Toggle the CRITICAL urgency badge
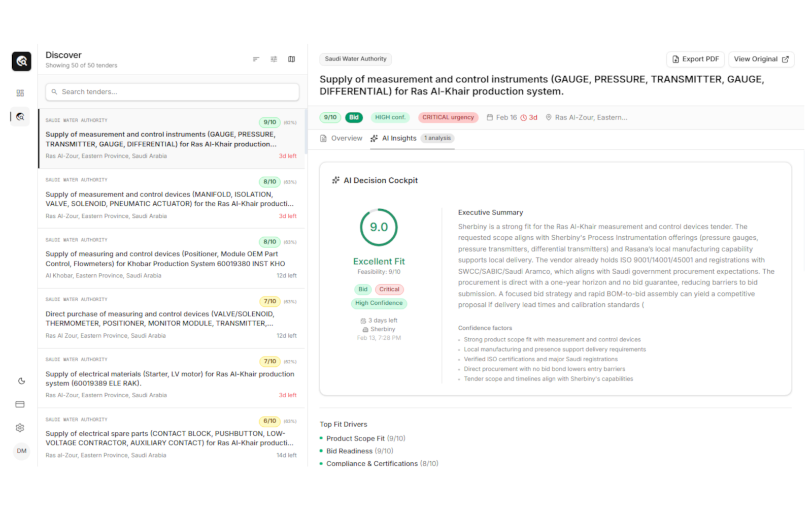Viewport: 812px width, 508px height. [448, 117]
